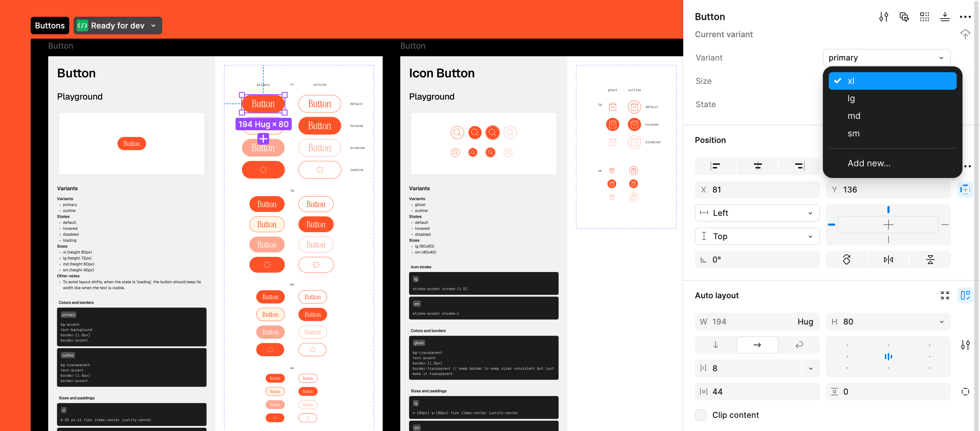Click the Buttons page label
Image resolution: width=980 pixels, height=431 pixels.
click(x=50, y=26)
